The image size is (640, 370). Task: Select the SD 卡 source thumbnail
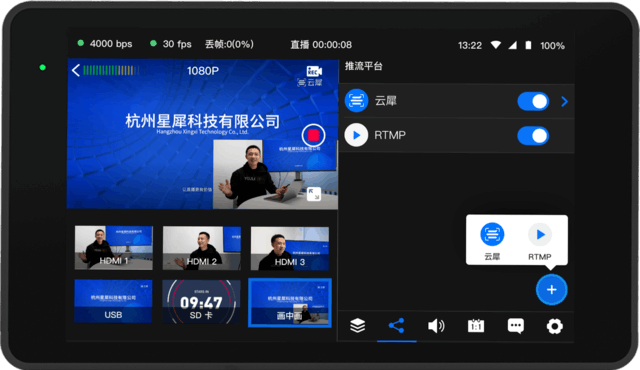(201, 301)
